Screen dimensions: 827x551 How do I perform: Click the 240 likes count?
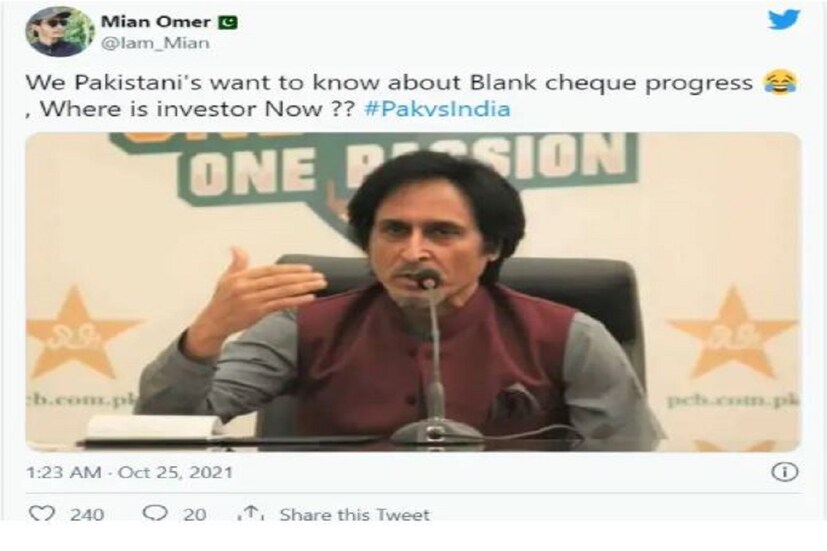tap(87, 514)
